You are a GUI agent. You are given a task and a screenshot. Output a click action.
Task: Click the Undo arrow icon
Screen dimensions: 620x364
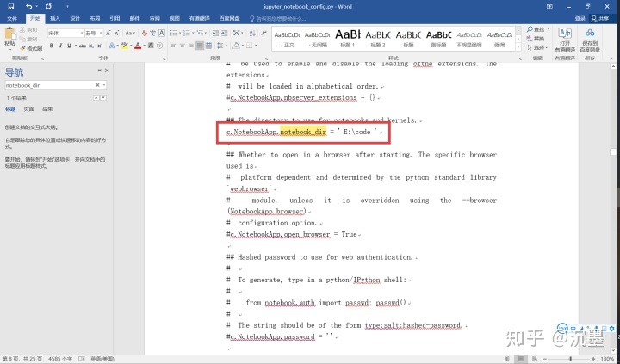[x=29, y=6]
